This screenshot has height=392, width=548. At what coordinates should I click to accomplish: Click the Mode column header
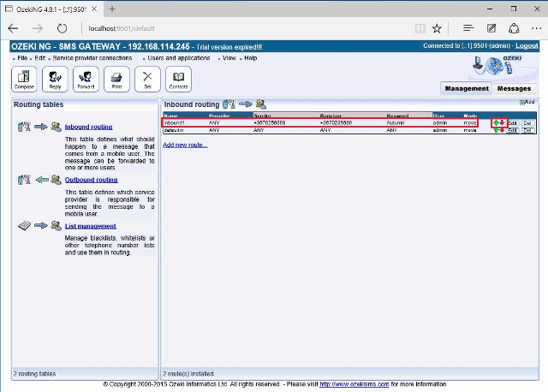470,116
